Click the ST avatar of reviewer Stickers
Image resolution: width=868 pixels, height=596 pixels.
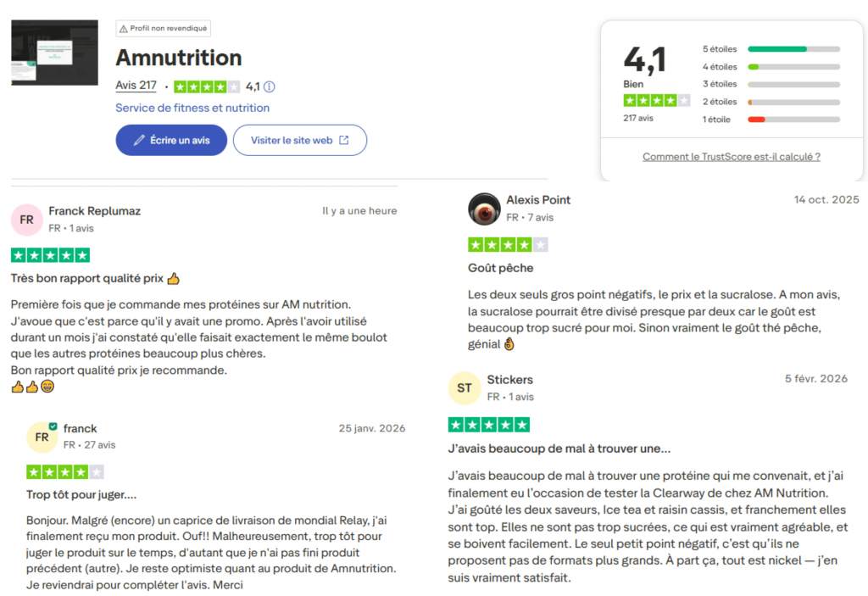pos(464,389)
